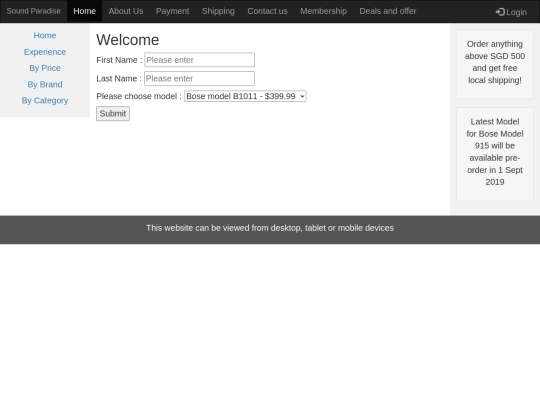Click the footer text about devices
Screen dimensions: 540x405
coord(270,228)
